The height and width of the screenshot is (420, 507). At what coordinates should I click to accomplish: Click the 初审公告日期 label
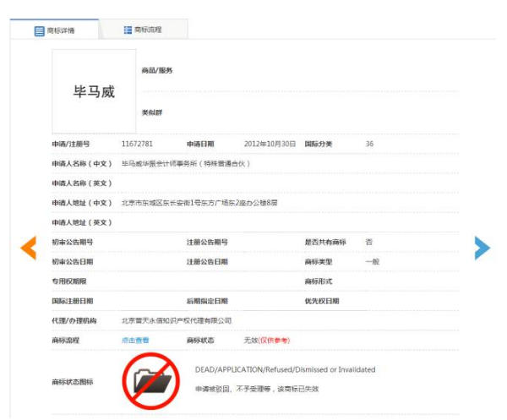coord(73,262)
